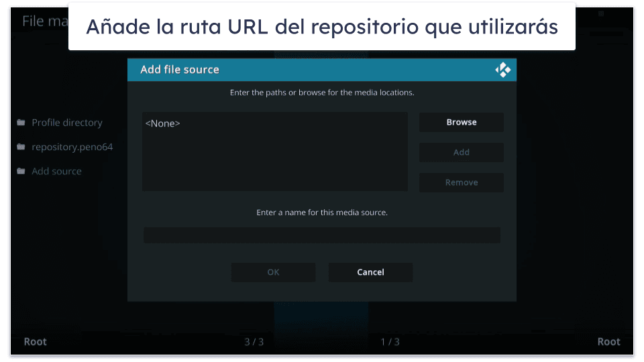Image resolution: width=644 pixels, height=362 pixels.
Task: Click the 'Enter the paths or browse' instruction text
Action: 322,93
